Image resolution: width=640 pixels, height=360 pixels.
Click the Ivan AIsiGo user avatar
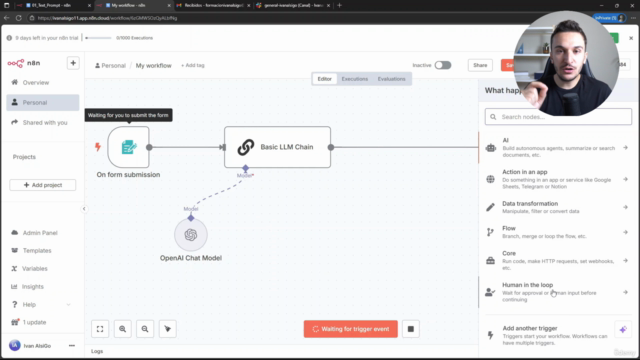(15, 345)
